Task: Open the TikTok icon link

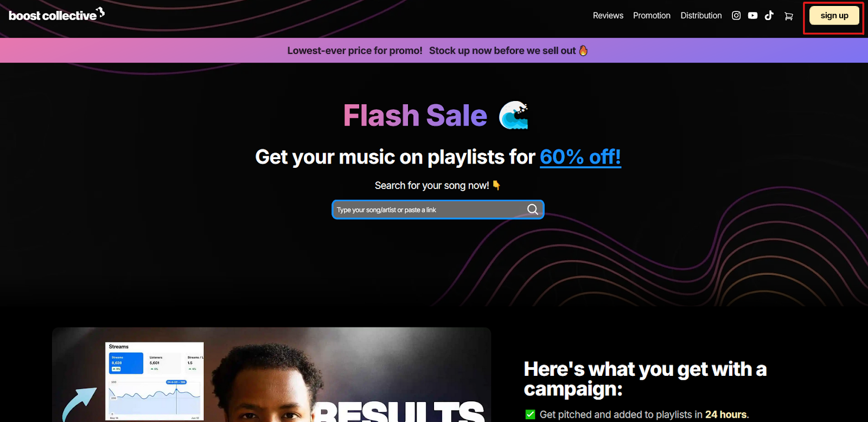Action: [769, 16]
